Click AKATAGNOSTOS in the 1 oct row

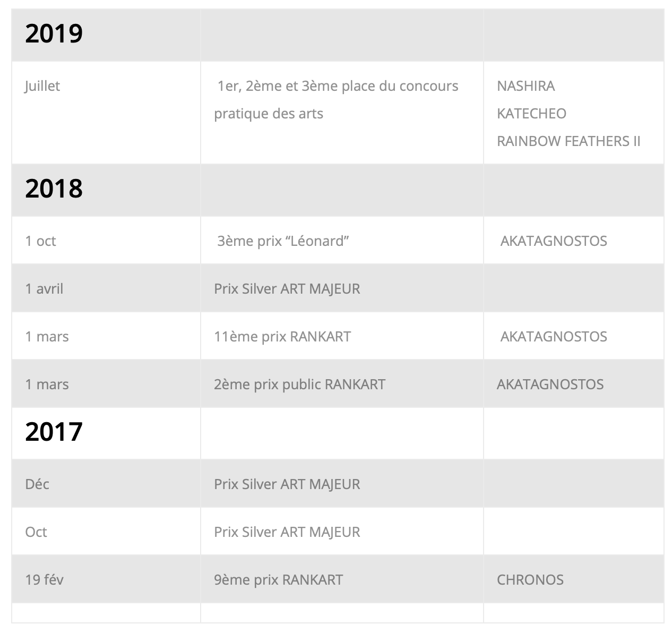tap(554, 241)
